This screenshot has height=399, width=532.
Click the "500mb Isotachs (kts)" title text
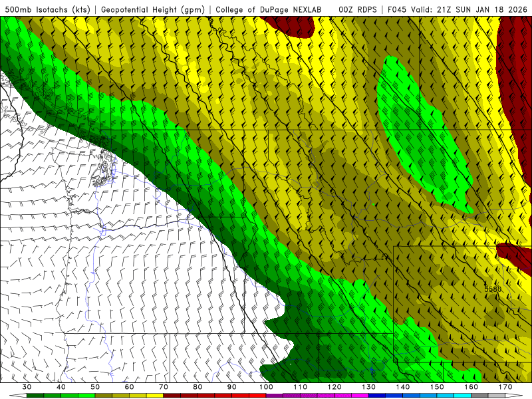tap(48, 10)
